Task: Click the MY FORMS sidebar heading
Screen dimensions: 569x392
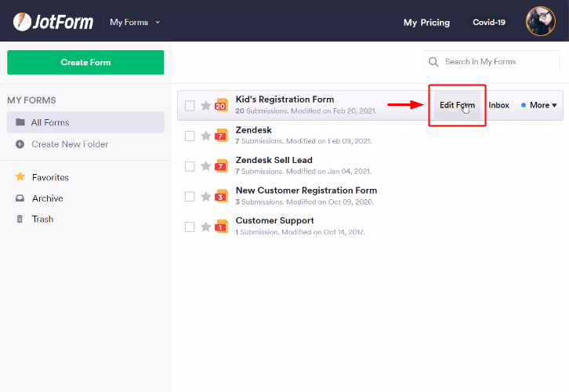Action: click(x=31, y=100)
